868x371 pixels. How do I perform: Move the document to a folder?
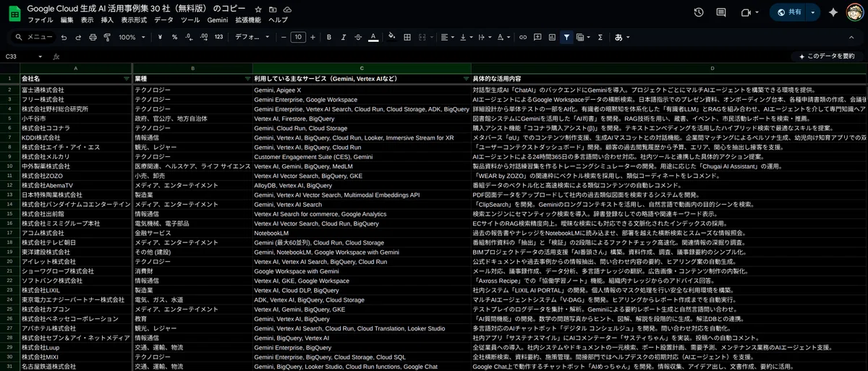[273, 9]
